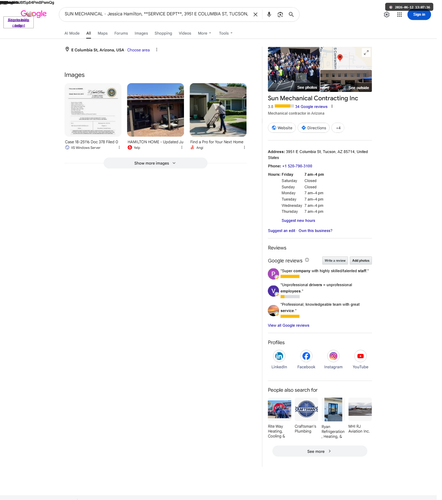This screenshot has width=442, height=500.
Task: Expand the +4 extra actions chip
Action: coord(338,128)
